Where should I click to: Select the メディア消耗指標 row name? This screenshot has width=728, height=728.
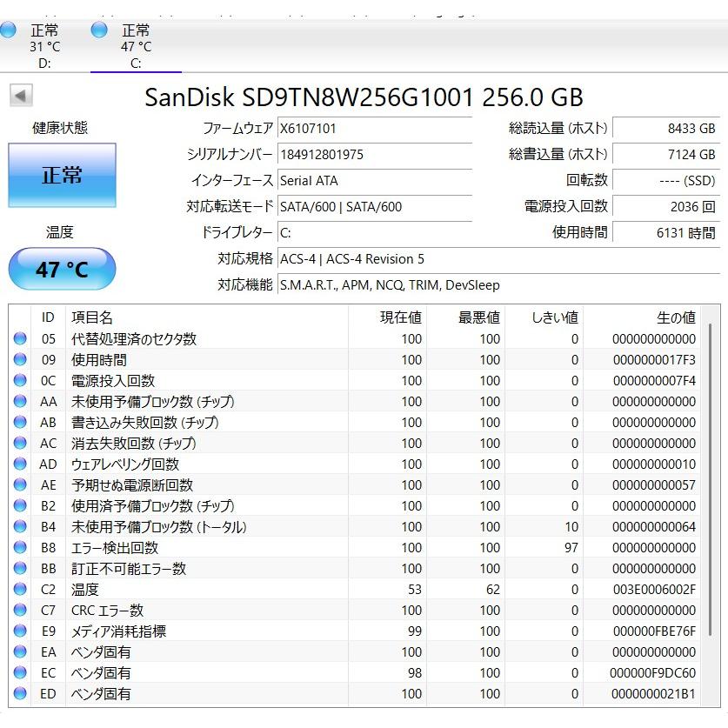click(118, 631)
